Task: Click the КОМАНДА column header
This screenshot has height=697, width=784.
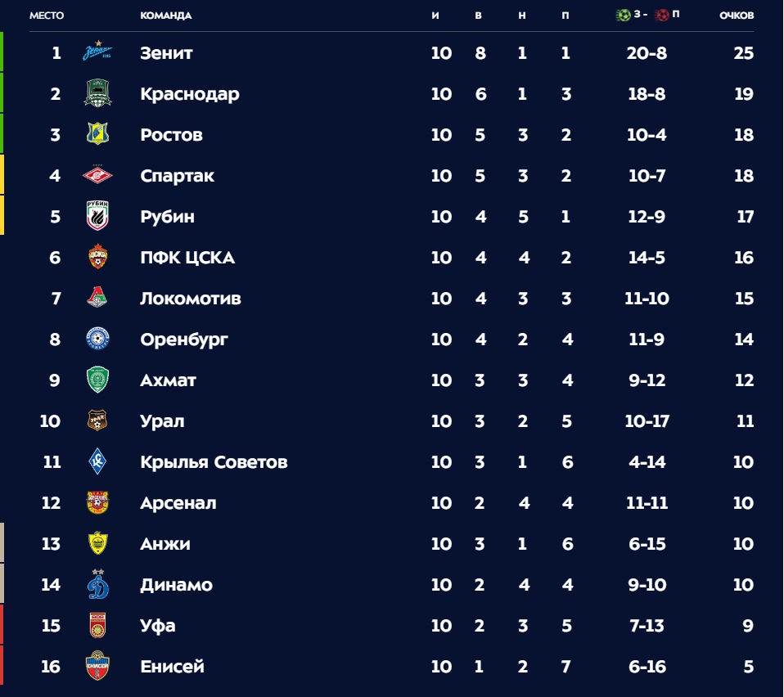Action: [x=166, y=16]
